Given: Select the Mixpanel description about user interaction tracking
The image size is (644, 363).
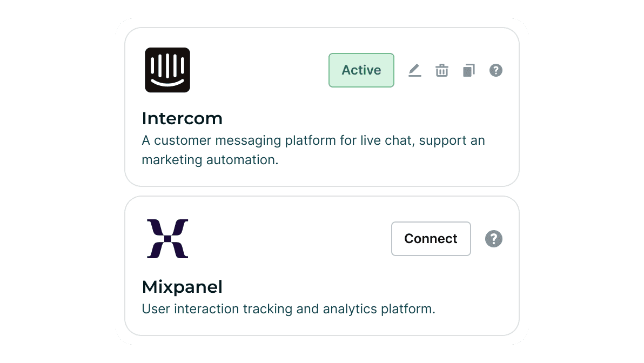Looking at the screenshot, I should click(289, 310).
